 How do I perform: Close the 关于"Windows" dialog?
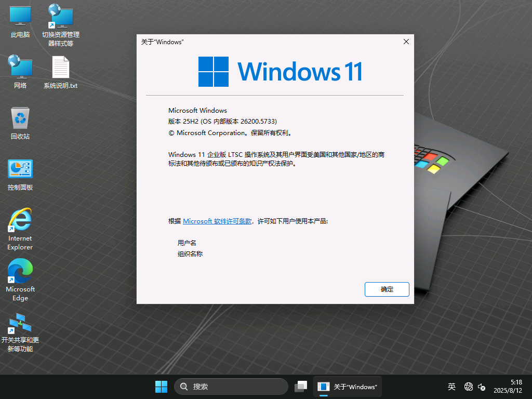406,42
